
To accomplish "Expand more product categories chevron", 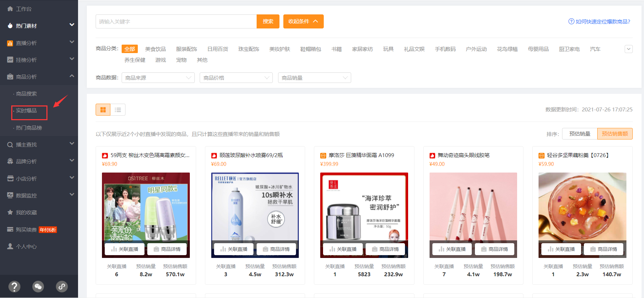I will (x=629, y=49).
